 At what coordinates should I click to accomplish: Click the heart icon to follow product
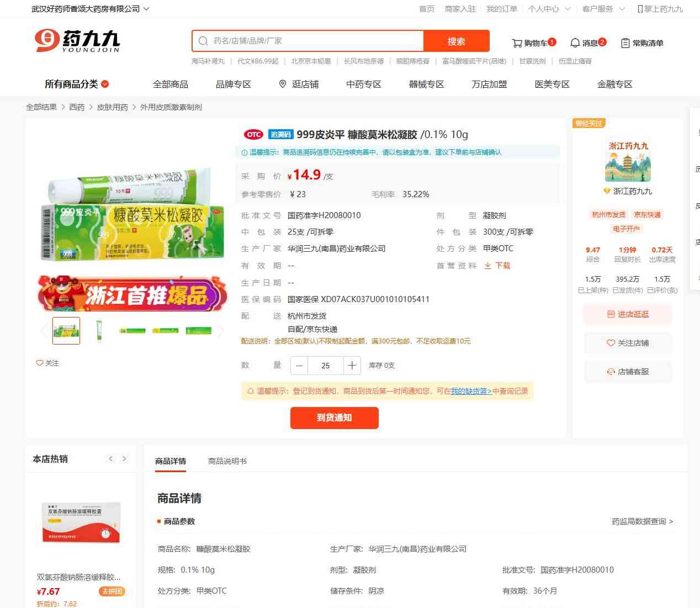(40, 363)
